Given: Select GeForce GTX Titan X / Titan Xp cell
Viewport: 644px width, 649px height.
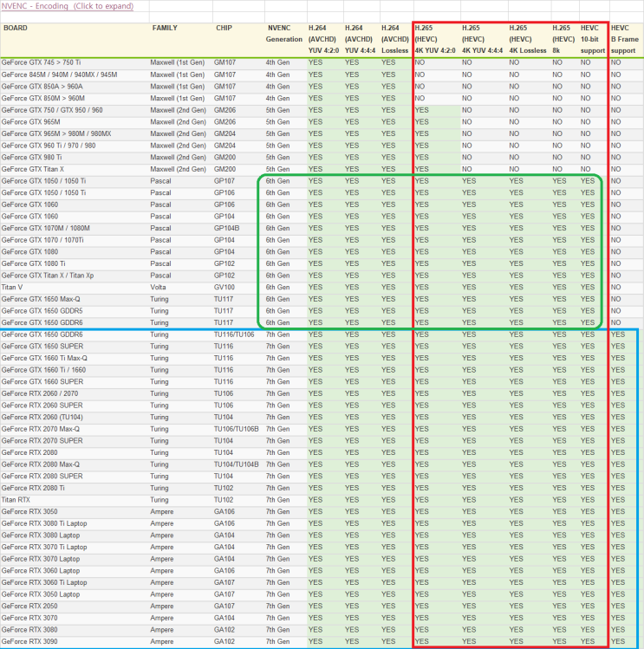Looking at the screenshot, I should [47, 276].
